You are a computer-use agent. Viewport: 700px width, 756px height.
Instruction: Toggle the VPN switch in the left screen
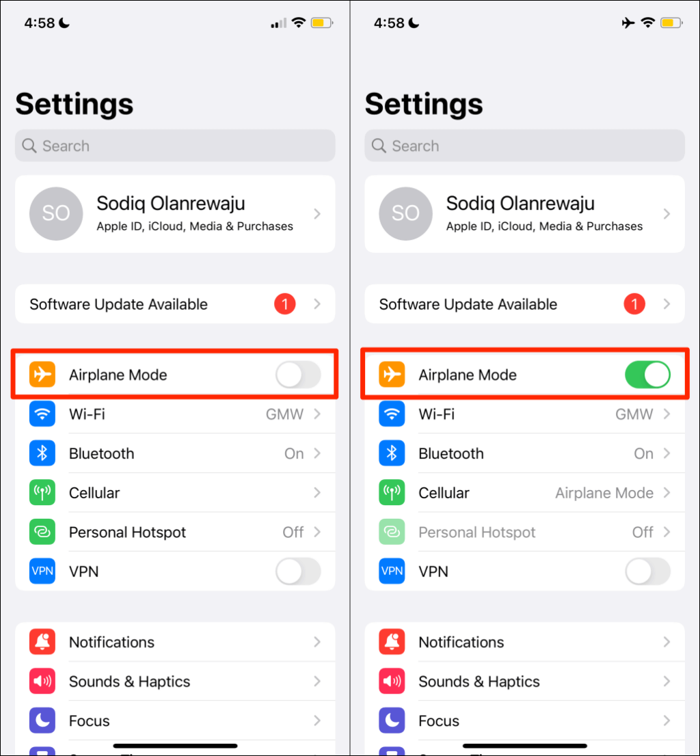pos(298,571)
